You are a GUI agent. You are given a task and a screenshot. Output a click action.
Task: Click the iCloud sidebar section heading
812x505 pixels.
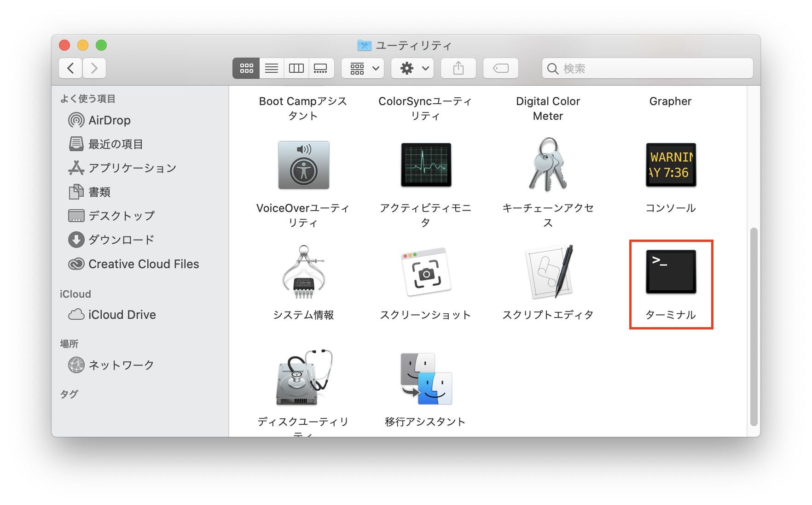(x=75, y=294)
